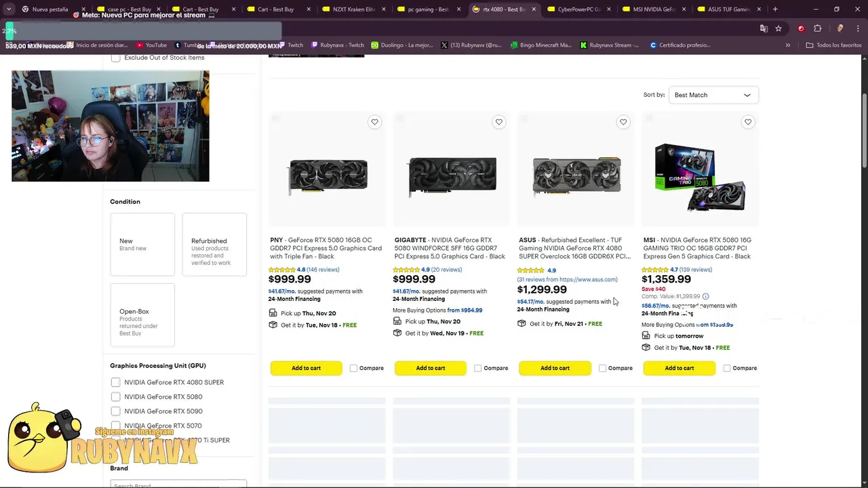Tick Compare for the PNY card
Screen dimensions: 868x488
[x=353, y=368]
